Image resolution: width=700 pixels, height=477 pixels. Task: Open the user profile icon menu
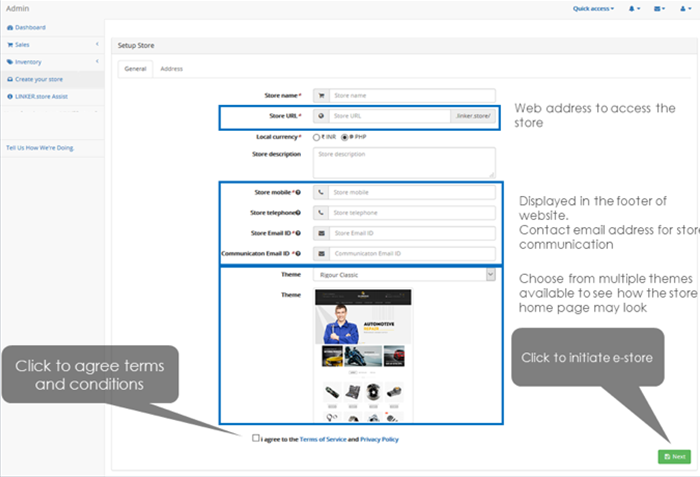pos(685,8)
